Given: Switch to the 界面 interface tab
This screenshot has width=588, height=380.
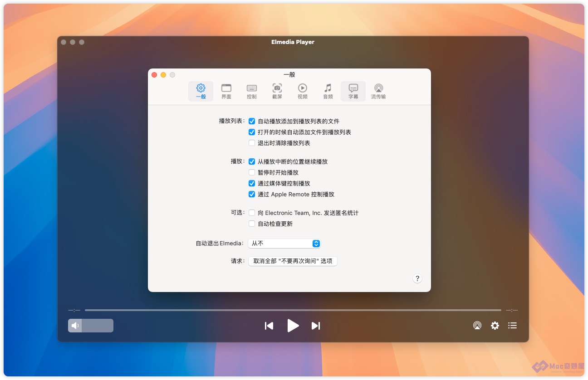Looking at the screenshot, I should (226, 91).
